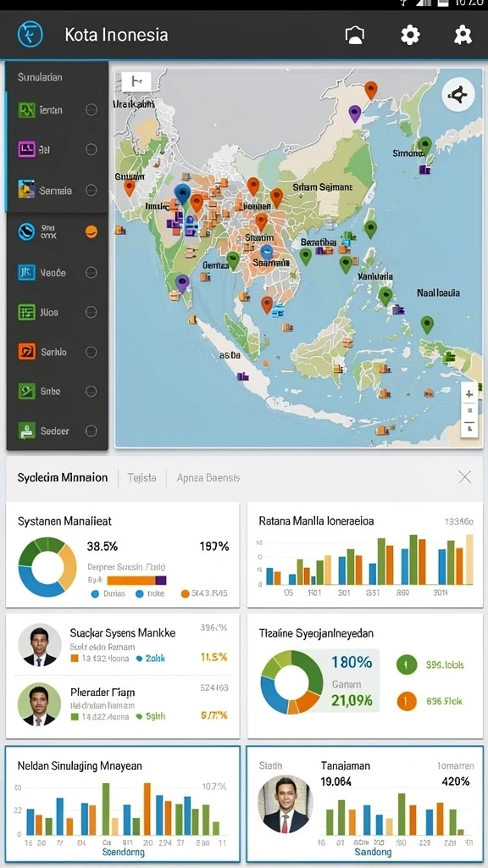Click the Systanen Manalieat donut chart
This screenshot has height=868, width=488.
click(47, 567)
